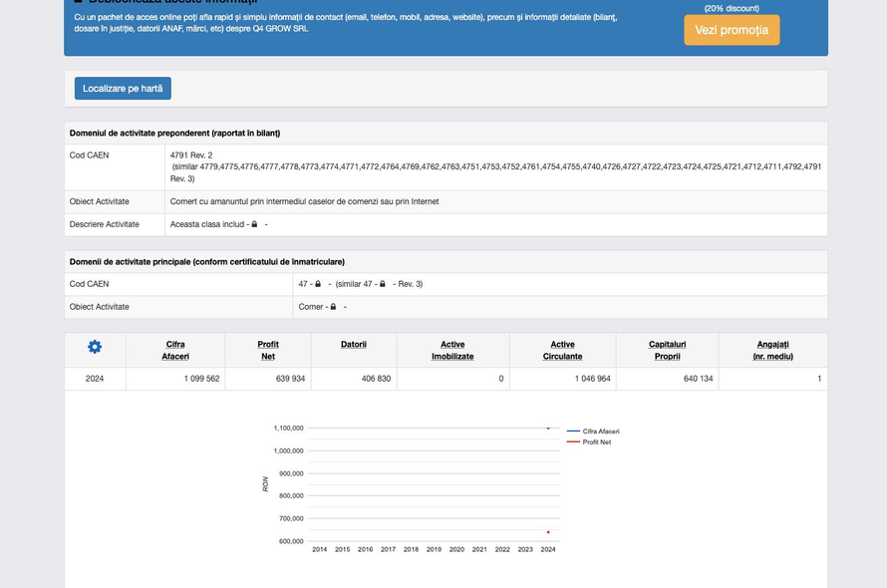Click the 'Comert cu amanuntul prin intermediul caselor' activity text
The image size is (887, 588).
coord(304,201)
